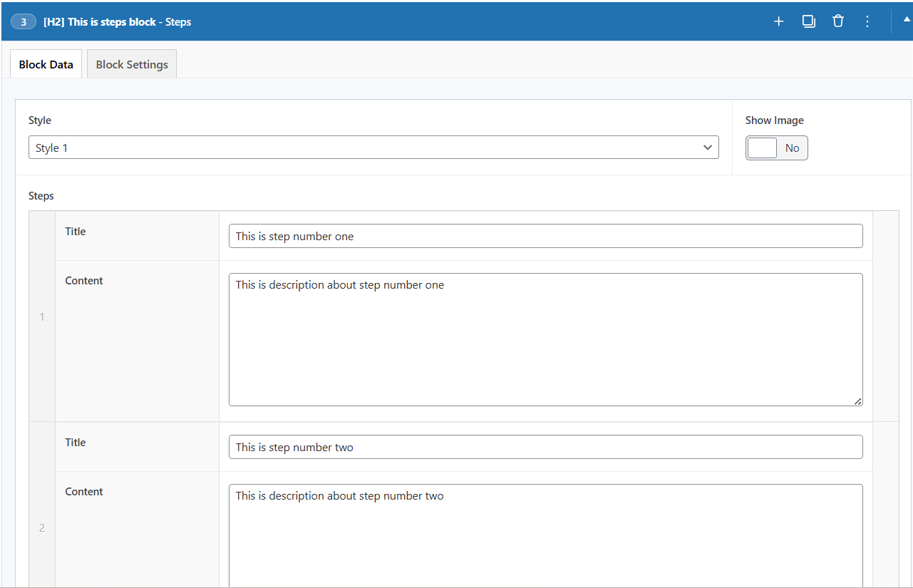Delete the steps block with trash icon
The image size is (913, 588).
(x=838, y=21)
